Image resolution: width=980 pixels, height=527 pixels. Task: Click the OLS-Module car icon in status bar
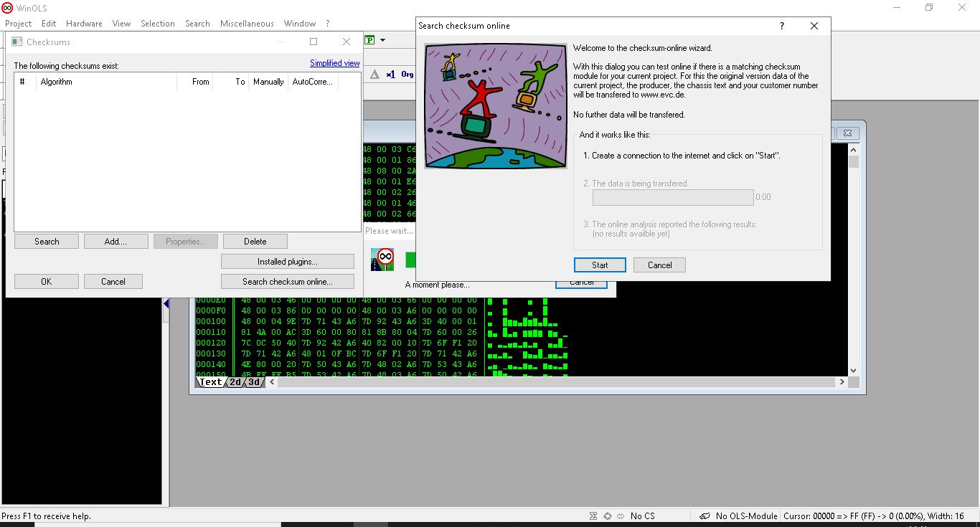tap(705, 516)
